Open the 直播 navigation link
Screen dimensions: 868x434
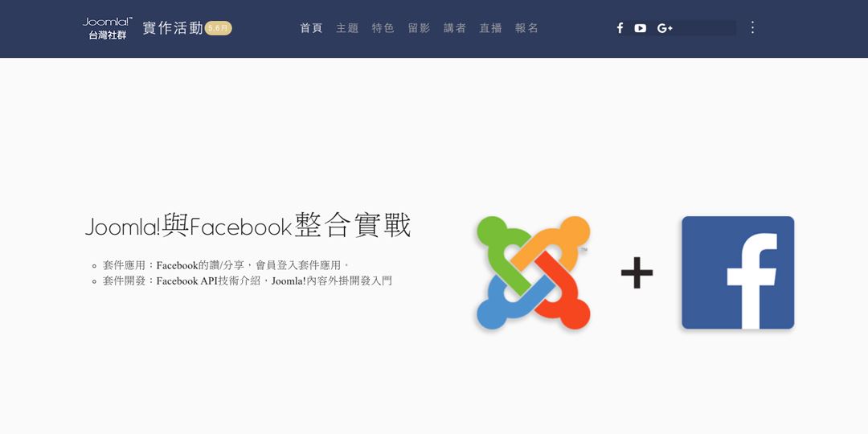tap(490, 28)
